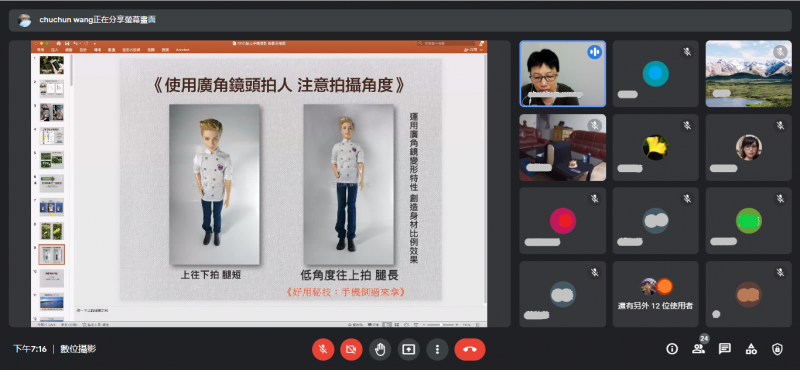The width and height of the screenshot is (800, 370).
Task: Click the PowerPoint undo arrow
Action: pos(76,43)
